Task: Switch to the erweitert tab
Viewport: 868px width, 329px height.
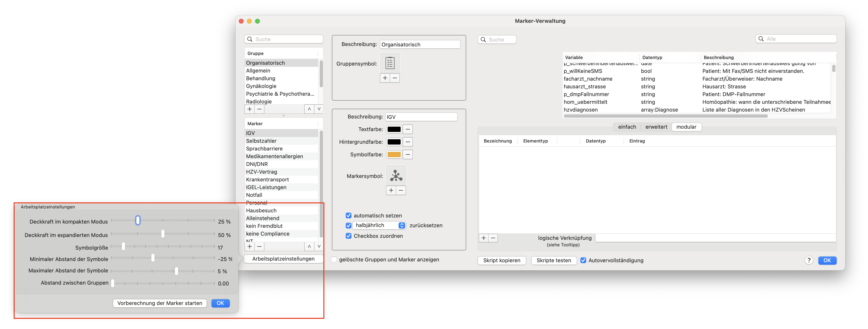Action: (656, 127)
